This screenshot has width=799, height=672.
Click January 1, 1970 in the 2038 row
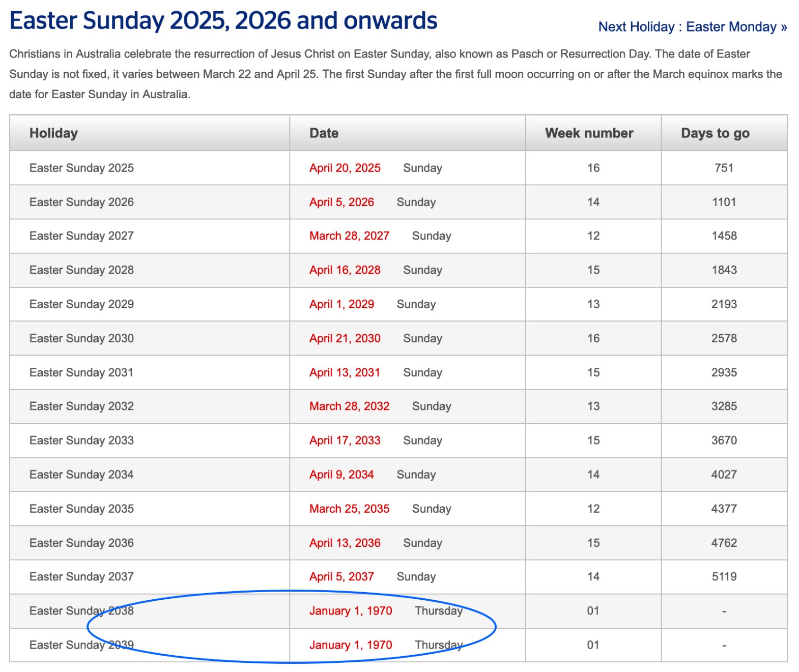click(351, 610)
